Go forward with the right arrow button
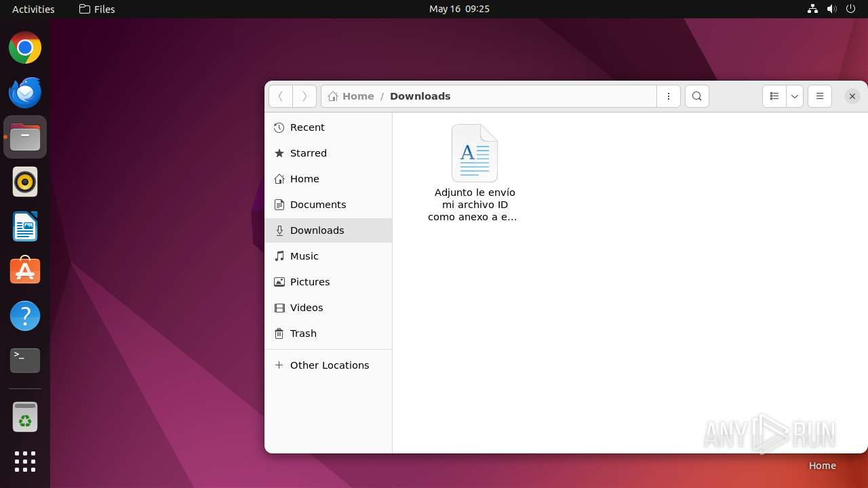 click(x=304, y=96)
